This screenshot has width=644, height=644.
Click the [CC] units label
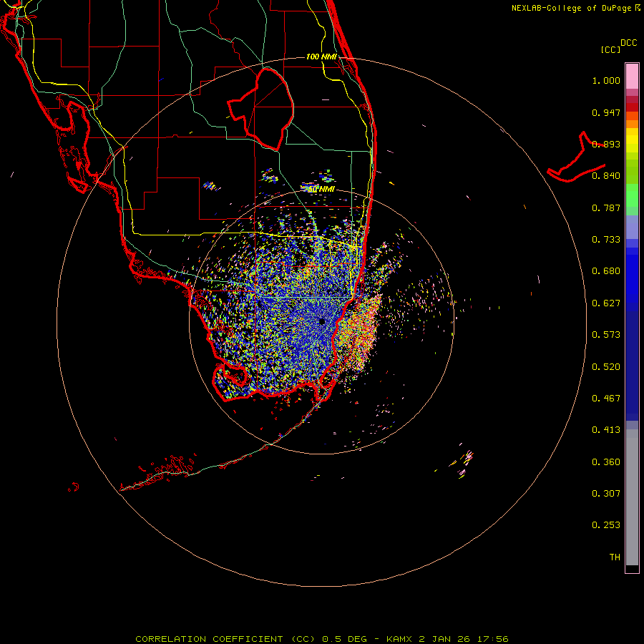(610, 49)
